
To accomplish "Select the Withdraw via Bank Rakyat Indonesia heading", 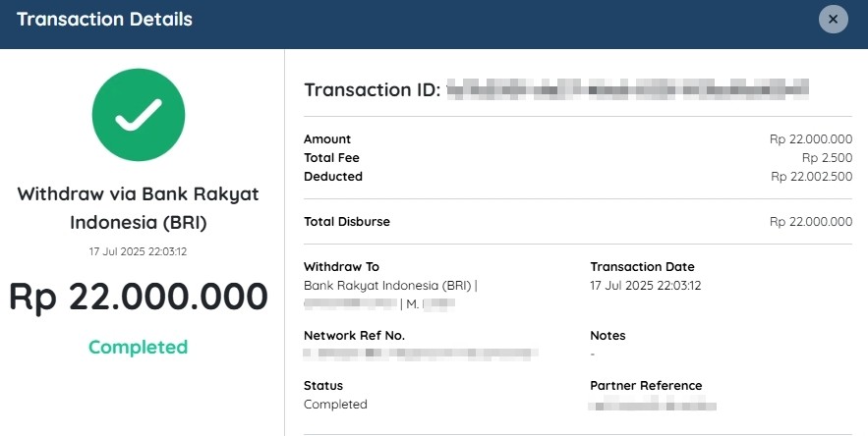I will 139,208.
